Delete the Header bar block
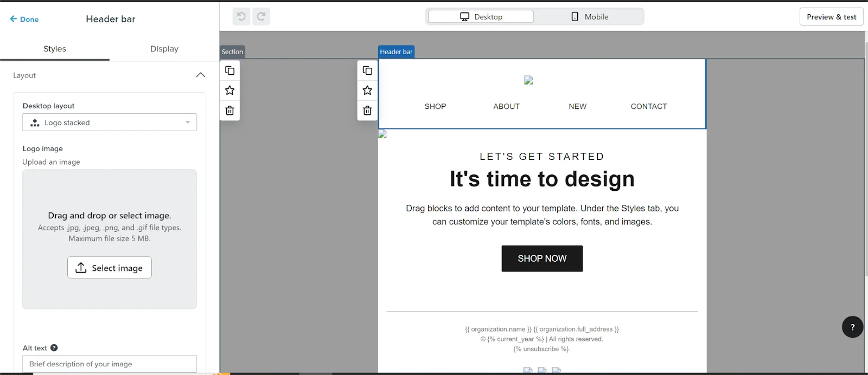Screen dimensions: 868x375 point(367,111)
